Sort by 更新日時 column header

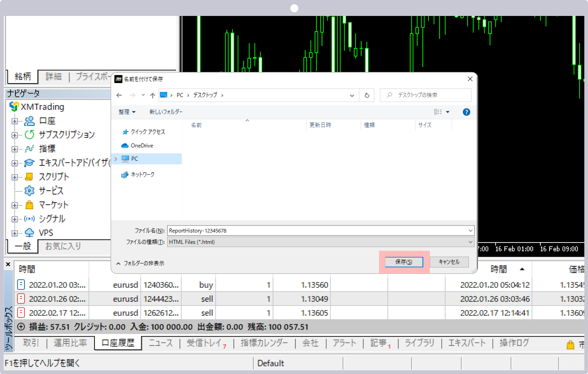point(320,125)
